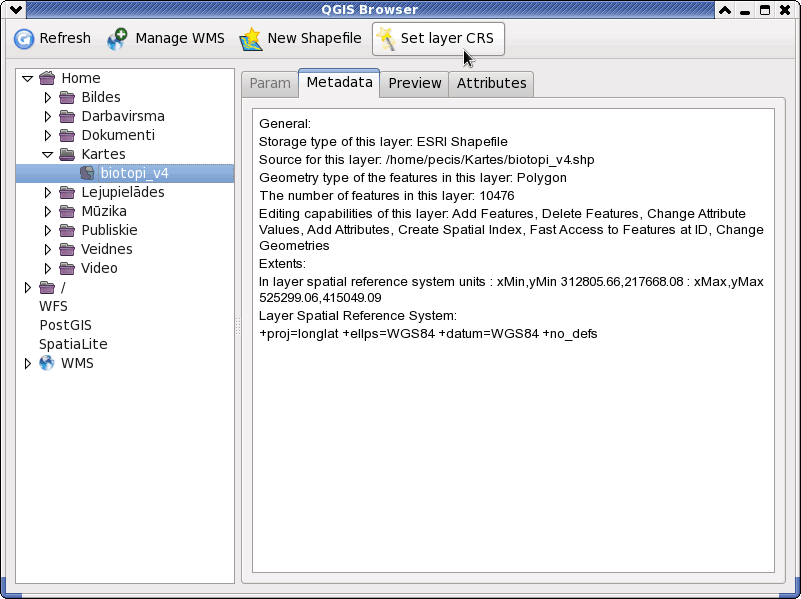
Task: Select the WFS tree item
Action: pos(53,306)
